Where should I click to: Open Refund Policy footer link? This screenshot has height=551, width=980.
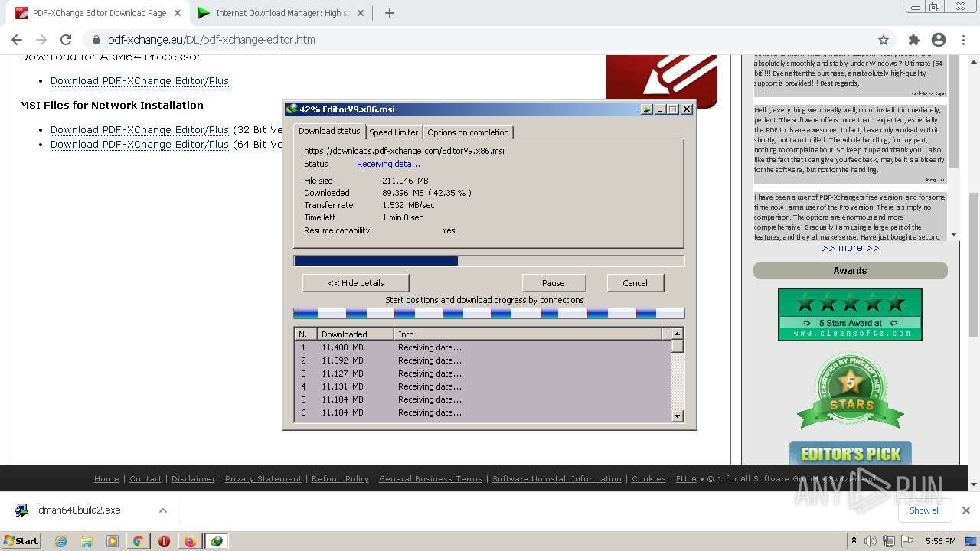tap(340, 478)
